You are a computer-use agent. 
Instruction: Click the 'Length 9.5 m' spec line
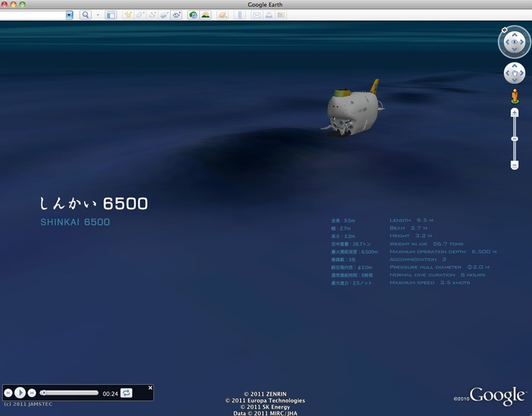411,220
